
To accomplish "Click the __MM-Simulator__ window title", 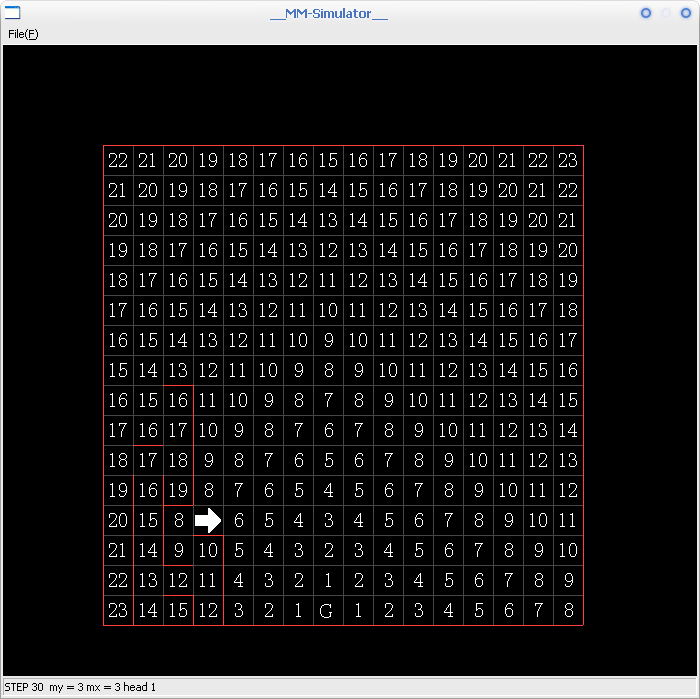I will click(x=329, y=14).
